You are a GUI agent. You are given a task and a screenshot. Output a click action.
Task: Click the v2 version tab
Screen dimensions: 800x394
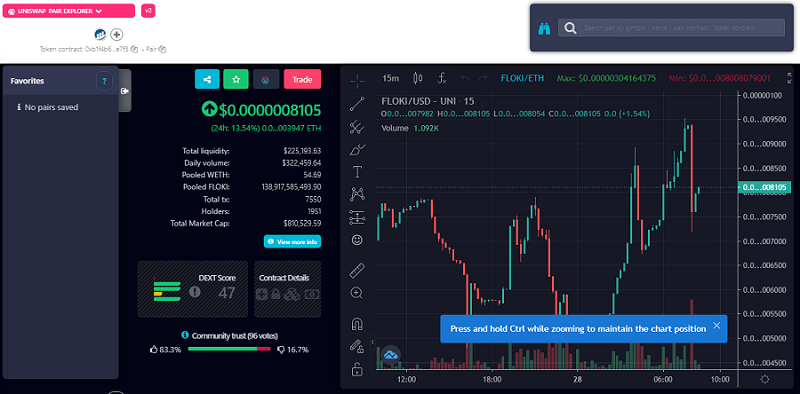(x=148, y=11)
